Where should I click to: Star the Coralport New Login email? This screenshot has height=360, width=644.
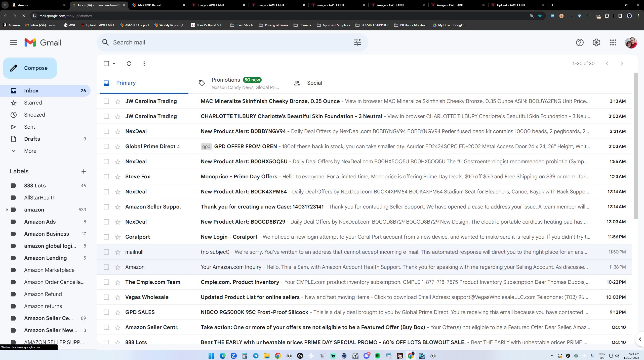pos(117,237)
